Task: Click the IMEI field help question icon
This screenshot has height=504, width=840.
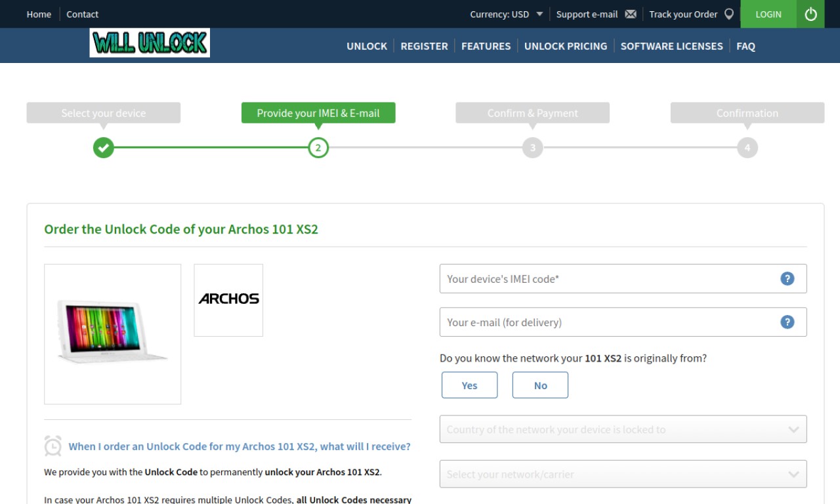Action: tap(787, 278)
